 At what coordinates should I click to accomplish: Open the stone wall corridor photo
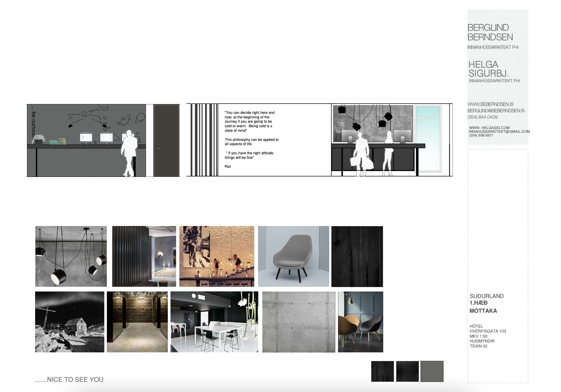tap(137, 322)
